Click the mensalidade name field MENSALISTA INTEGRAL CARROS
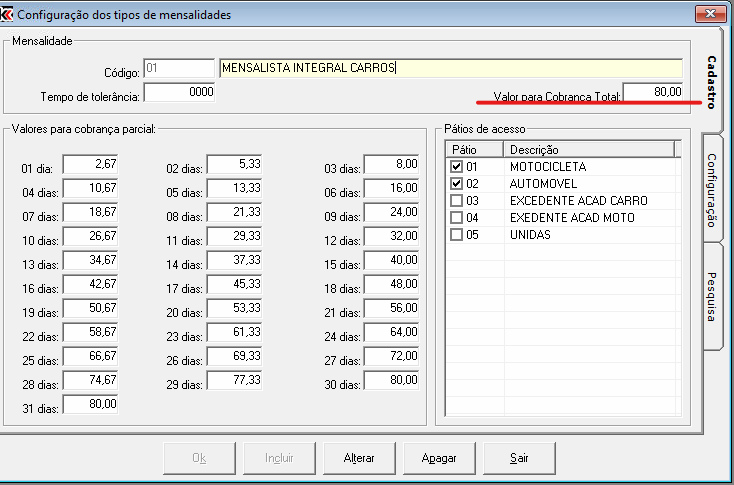The image size is (734, 485). pyautogui.click(x=450, y=68)
